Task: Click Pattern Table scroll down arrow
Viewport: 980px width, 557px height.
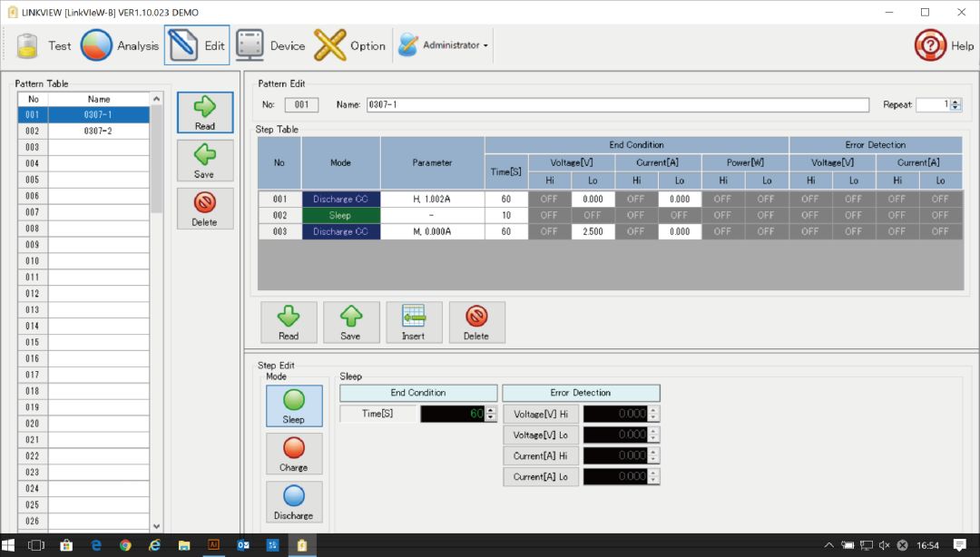Action: [x=157, y=526]
